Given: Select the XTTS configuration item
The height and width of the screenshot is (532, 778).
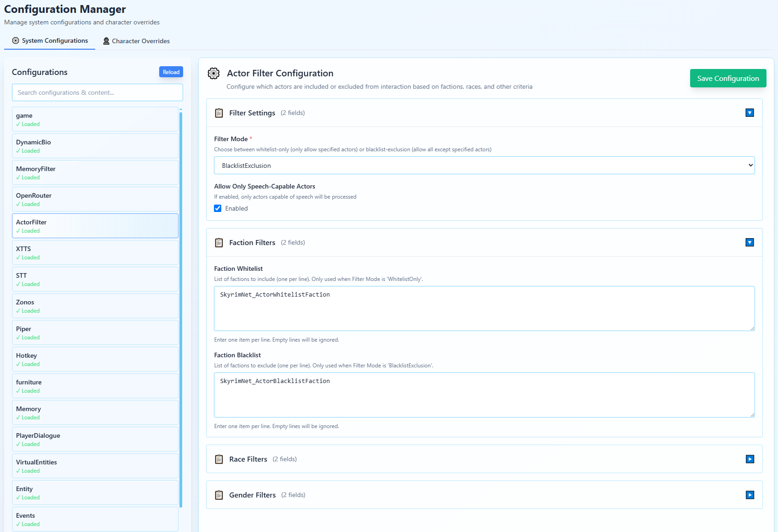Looking at the screenshot, I should (x=95, y=252).
